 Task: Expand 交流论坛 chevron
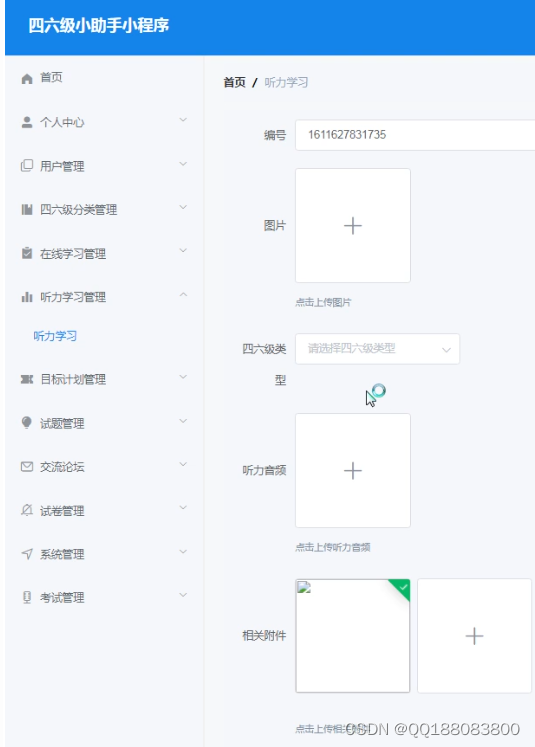coord(183,464)
